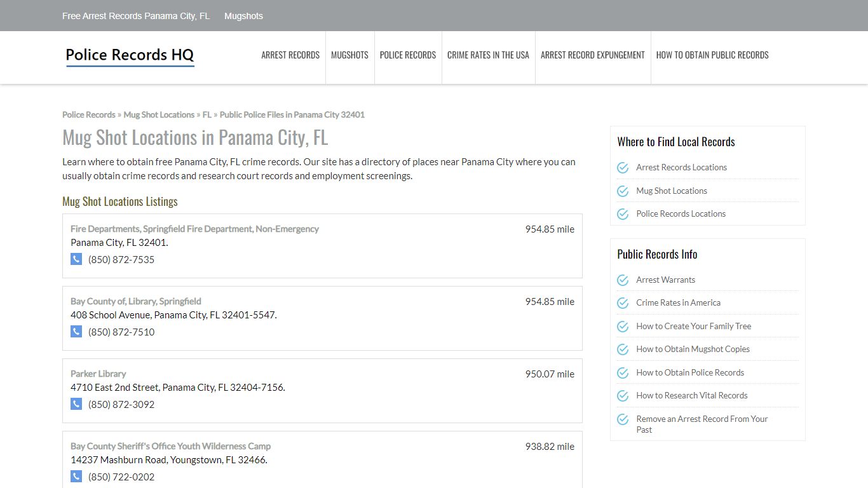The image size is (868, 488).
Task: Open Springfield Fire Department listing
Action: tap(194, 229)
